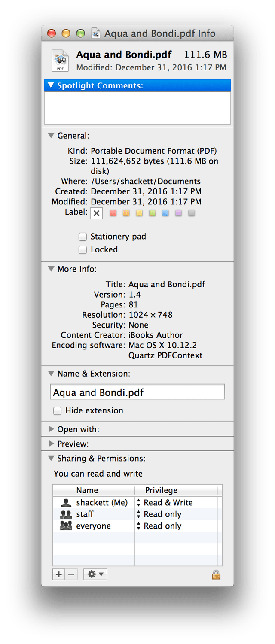Viewport: 275px width, 644px height.
Task: Toggle the Locked checkbox
Action: 83,249
